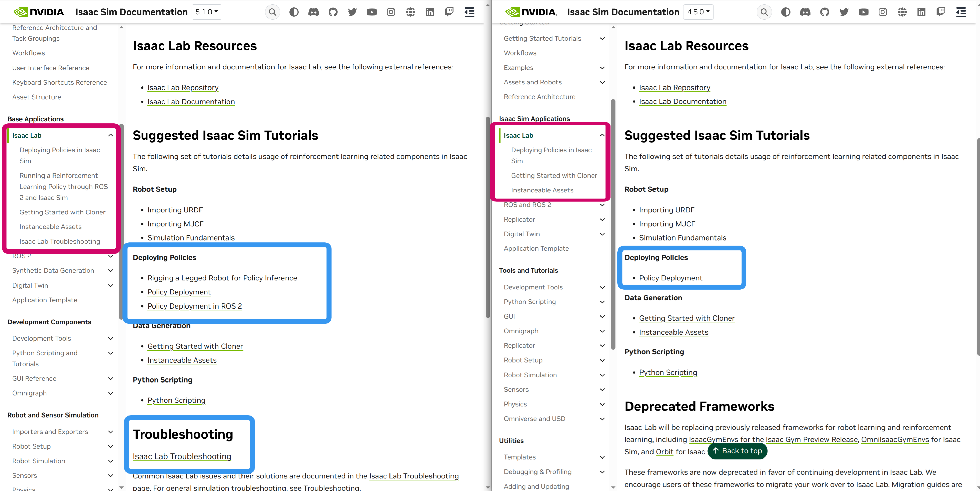
Task: Open GitHub icon in the 4.5.0 window
Action: pyautogui.click(x=824, y=12)
